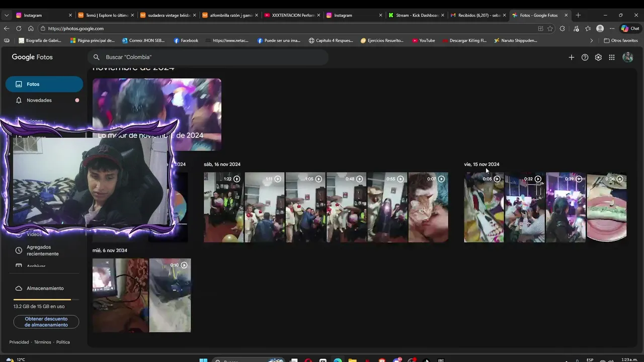The image size is (644, 362).
Task: Open Biografía de Gabri... bookmark
Action: 40,40
